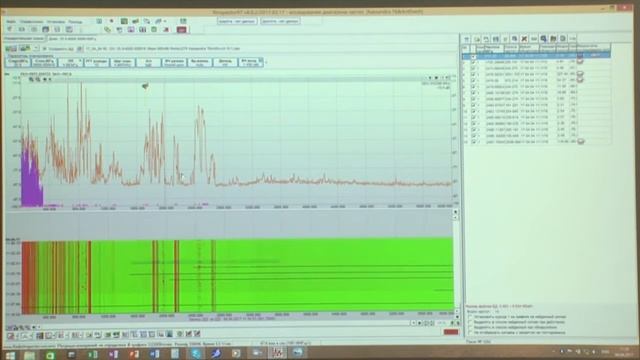This screenshot has width=640, height=360.
Task: Click the zoom-in magnifier above the spectrum chart
Action: (x=31, y=79)
